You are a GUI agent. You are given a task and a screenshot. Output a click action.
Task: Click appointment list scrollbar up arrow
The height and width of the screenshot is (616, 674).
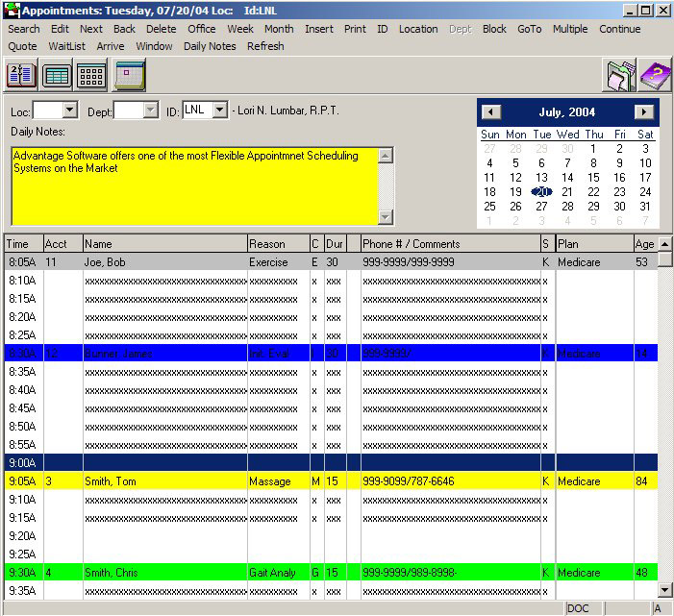click(x=664, y=244)
